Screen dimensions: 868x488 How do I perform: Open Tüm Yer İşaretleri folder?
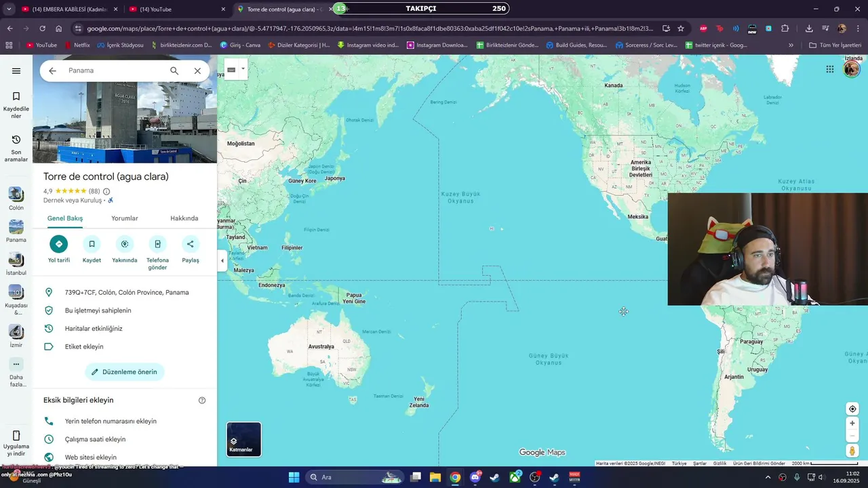pyautogui.click(x=835, y=45)
